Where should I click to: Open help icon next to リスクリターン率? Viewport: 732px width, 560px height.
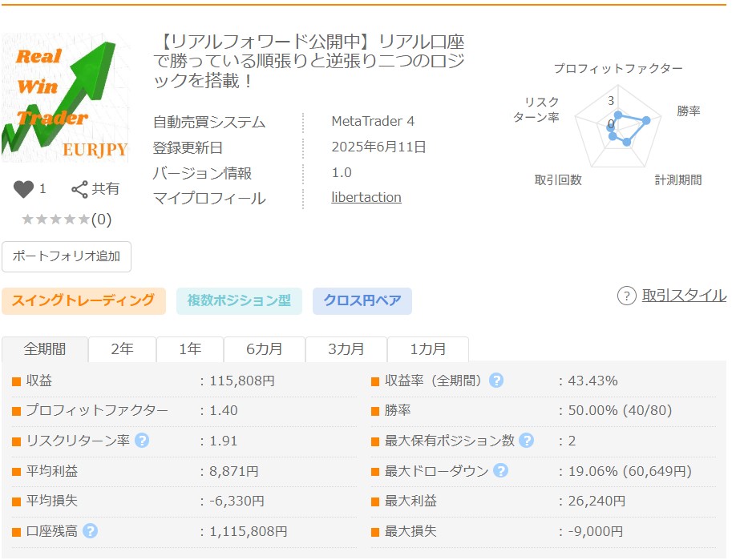(x=142, y=441)
